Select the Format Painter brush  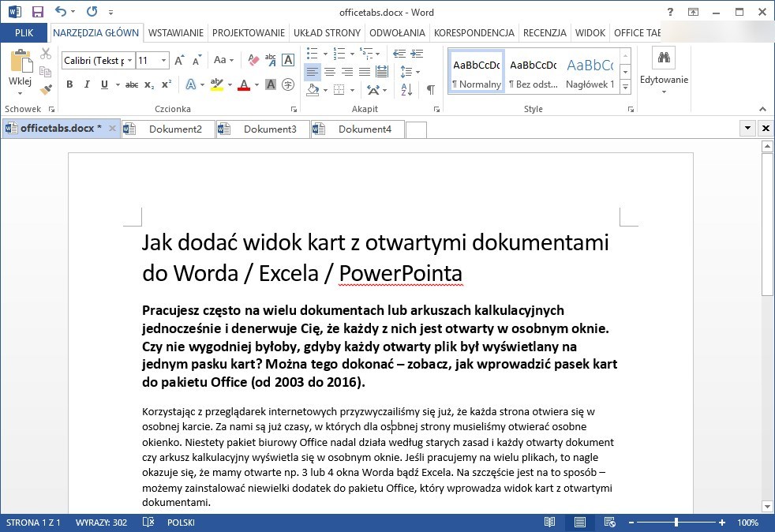click(46, 90)
